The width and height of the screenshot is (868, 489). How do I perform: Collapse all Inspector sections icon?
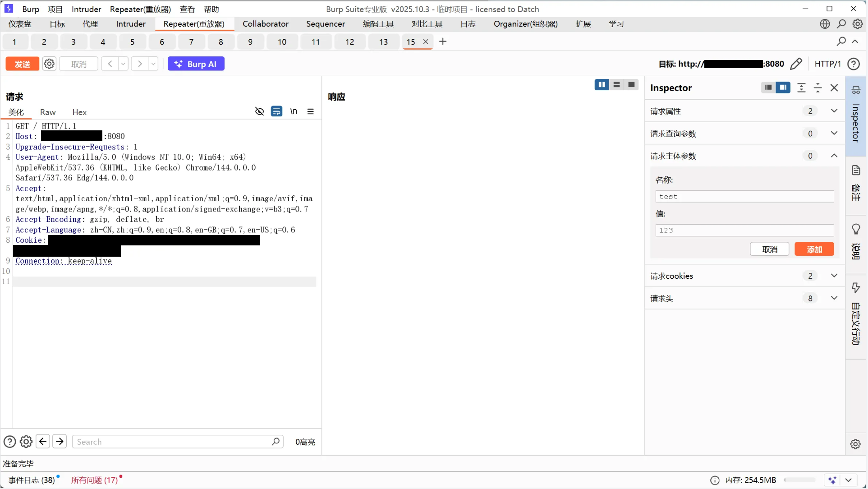(817, 88)
